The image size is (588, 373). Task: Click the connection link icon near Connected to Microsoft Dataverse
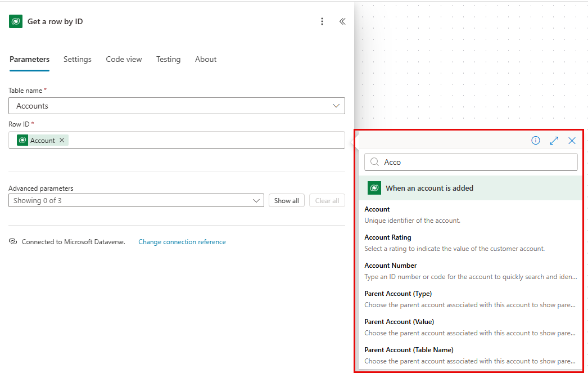[x=13, y=241]
